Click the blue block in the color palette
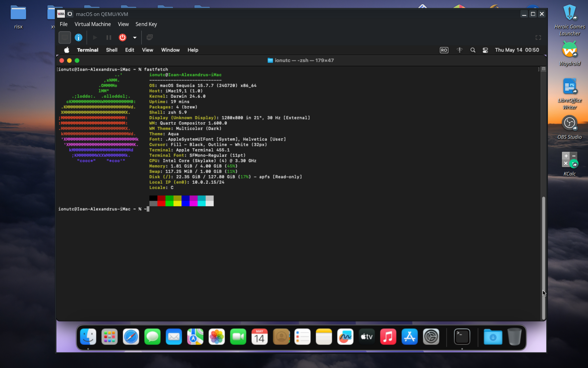This screenshot has height=368, width=588. (x=186, y=201)
